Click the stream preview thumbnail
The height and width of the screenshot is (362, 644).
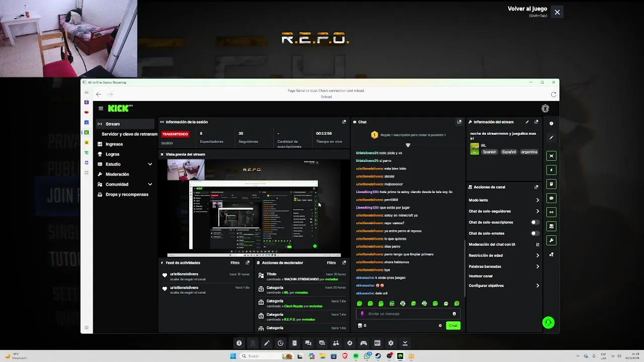(254, 208)
